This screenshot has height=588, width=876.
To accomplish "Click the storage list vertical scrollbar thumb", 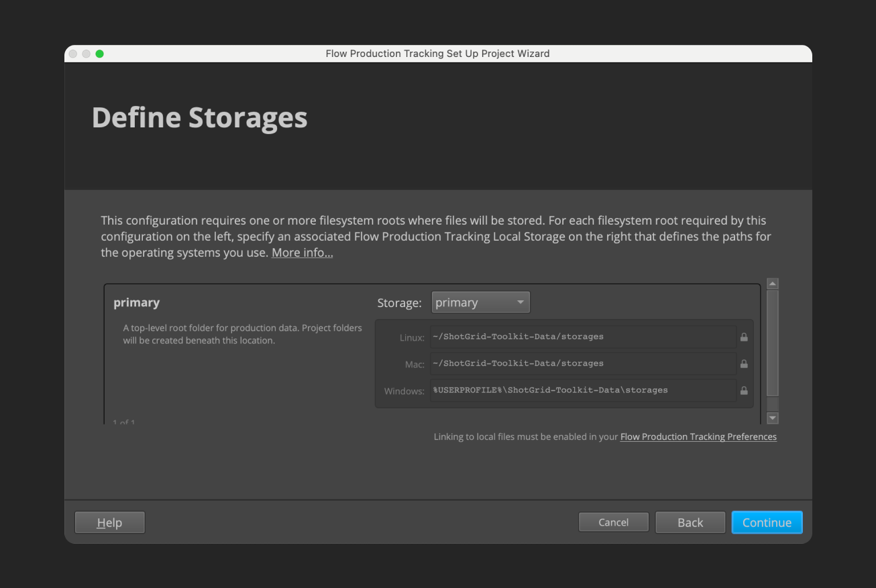I will click(772, 343).
